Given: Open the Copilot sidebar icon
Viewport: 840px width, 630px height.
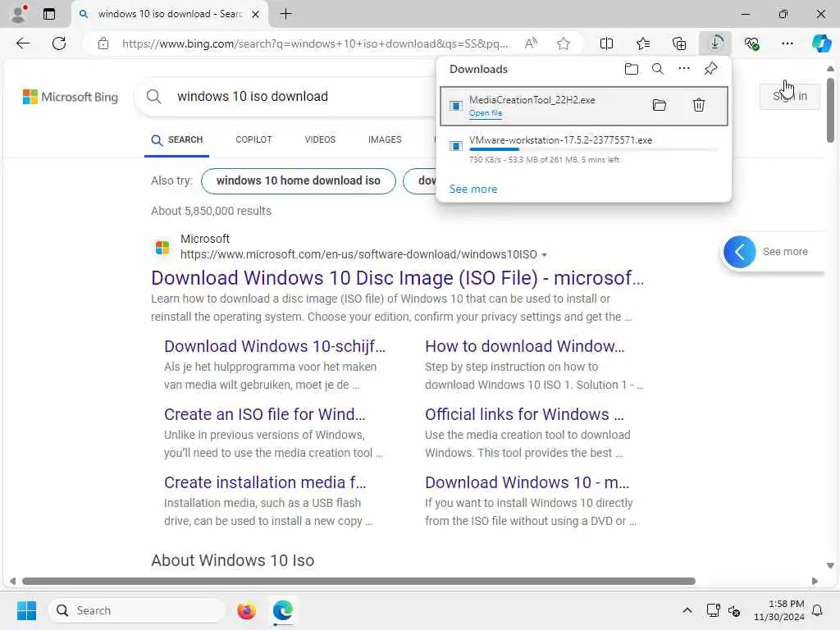Looking at the screenshot, I should coord(821,43).
